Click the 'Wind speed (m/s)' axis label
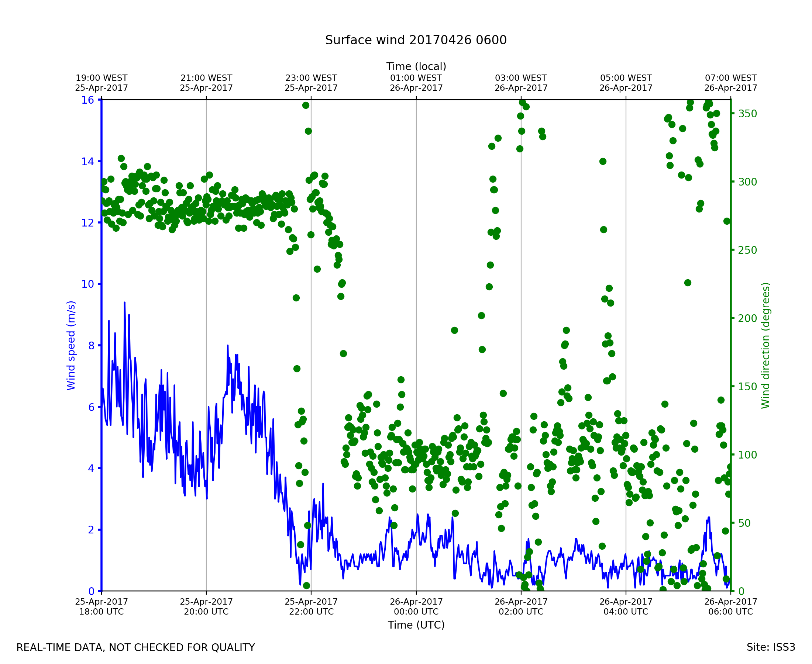This screenshot has height=664, width=812. click(71, 345)
